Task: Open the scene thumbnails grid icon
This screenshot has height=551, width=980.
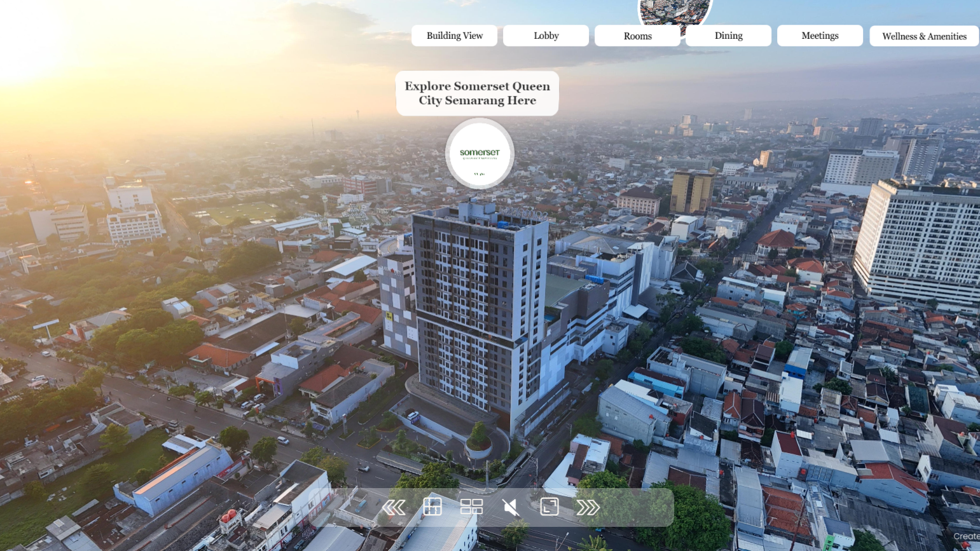Action: (x=472, y=507)
